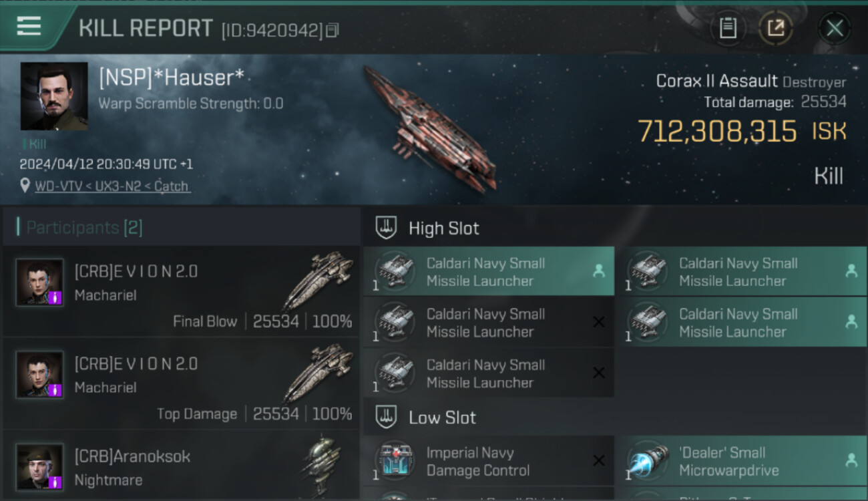Click X mark on Imperial Navy Damage Control
Image resolution: width=868 pixels, height=501 pixels.
pyautogui.click(x=599, y=460)
